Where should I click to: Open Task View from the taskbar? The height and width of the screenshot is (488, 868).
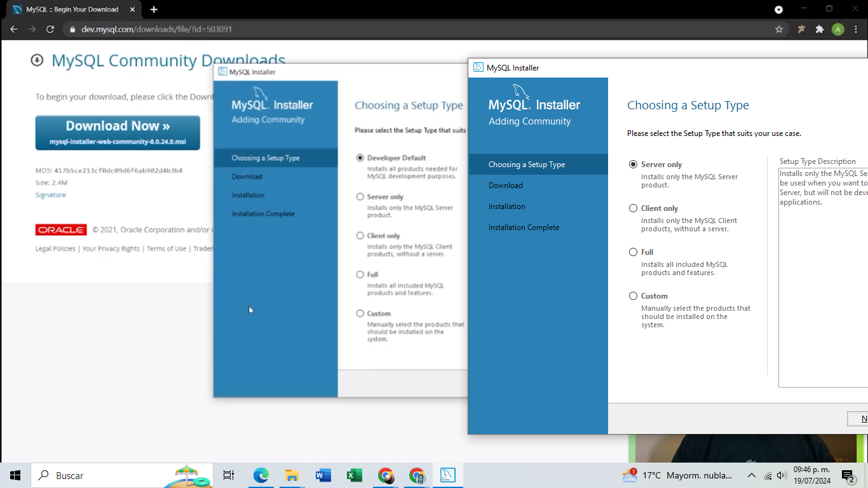coord(229,475)
